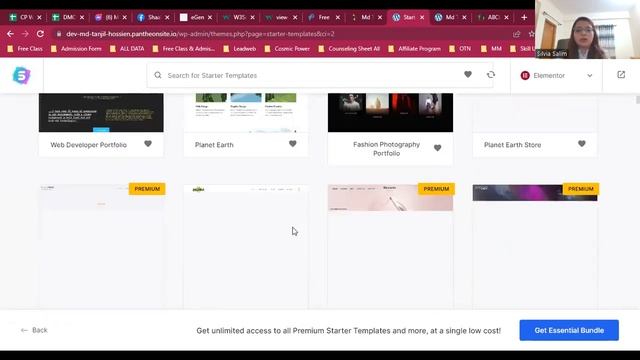640x360 pixels.
Task: Click the Browser forward arrow
Action: pyautogui.click(x=25, y=34)
